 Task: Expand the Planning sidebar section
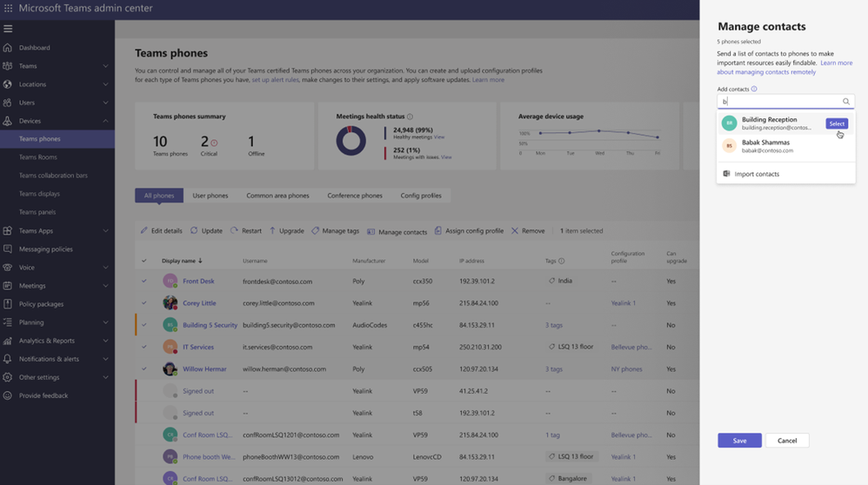point(105,322)
